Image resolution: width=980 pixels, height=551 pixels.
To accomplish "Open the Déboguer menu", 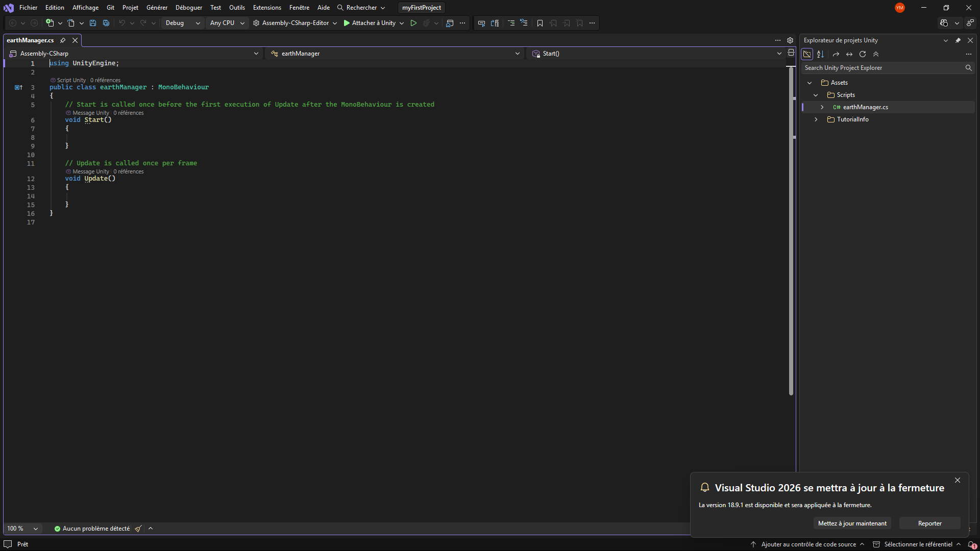I will point(189,8).
